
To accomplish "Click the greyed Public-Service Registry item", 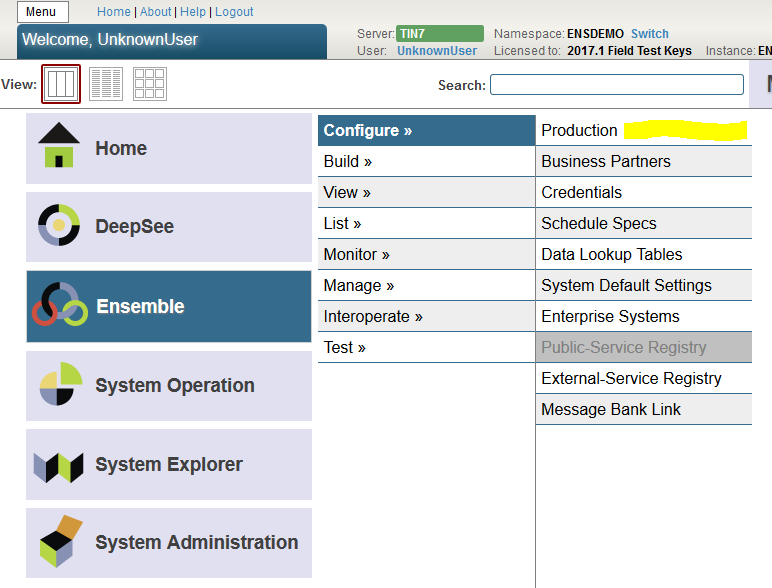I will tap(644, 348).
